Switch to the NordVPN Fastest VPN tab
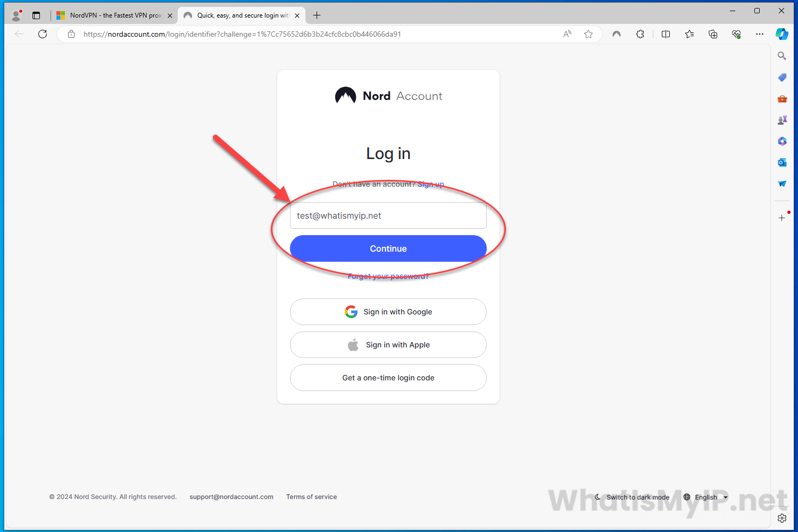The height and width of the screenshot is (532, 798). click(115, 15)
